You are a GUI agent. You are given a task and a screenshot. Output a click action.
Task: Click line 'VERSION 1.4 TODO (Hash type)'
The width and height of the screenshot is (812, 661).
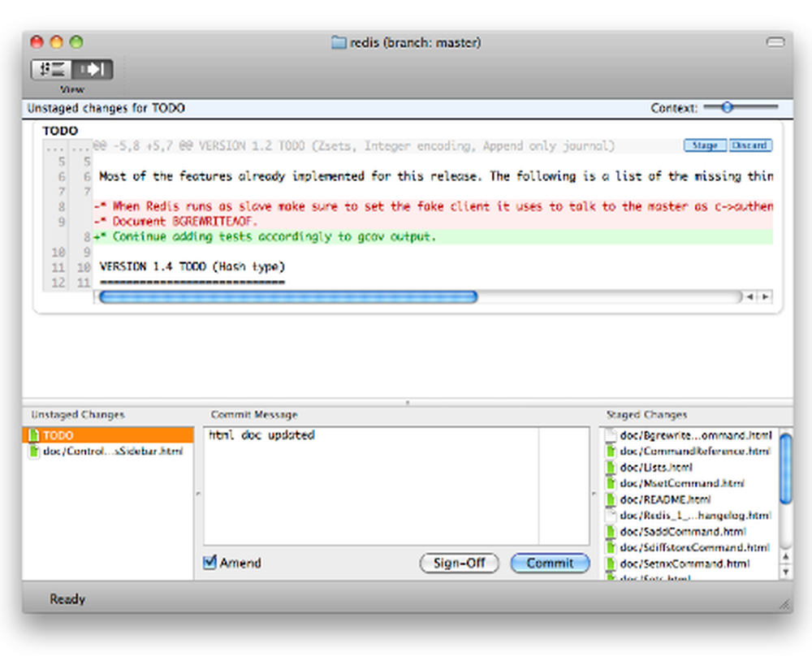coord(192,266)
